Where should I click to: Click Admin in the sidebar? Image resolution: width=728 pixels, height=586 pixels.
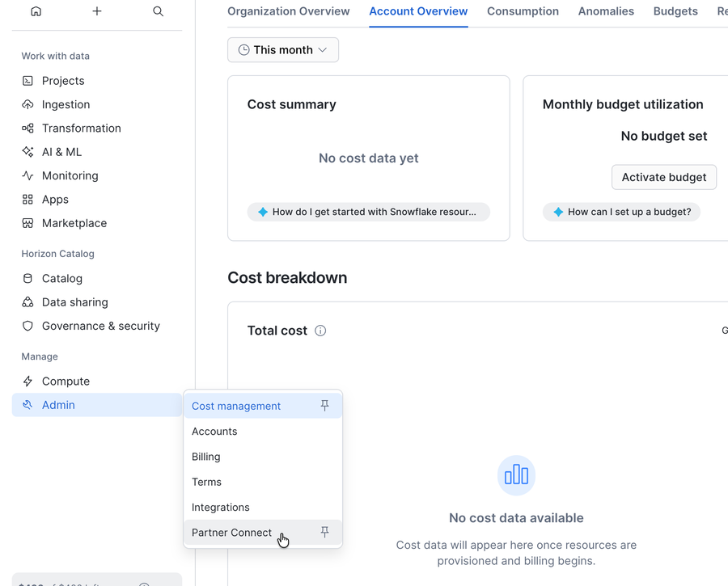pyautogui.click(x=96, y=405)
